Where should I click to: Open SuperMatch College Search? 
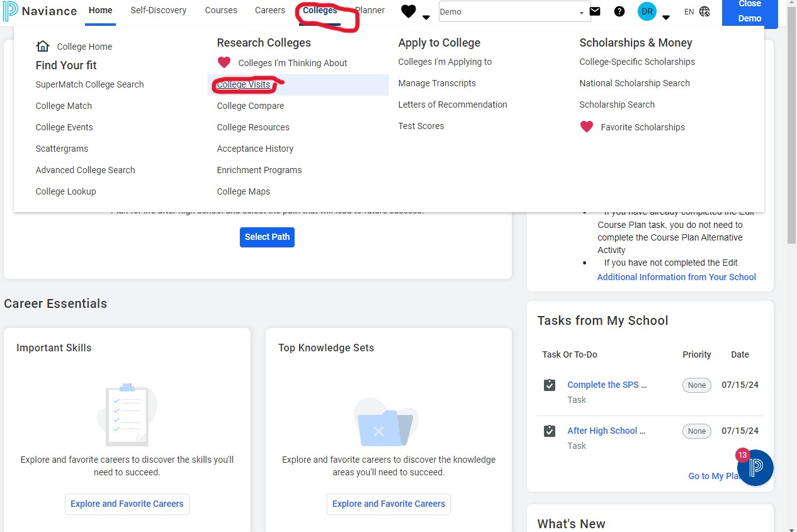pos(90,84)
